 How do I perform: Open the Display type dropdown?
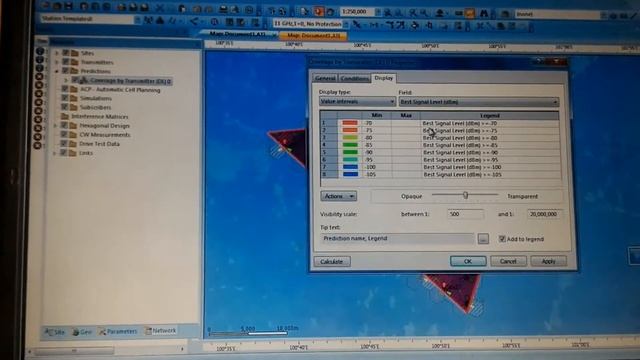click(357, 101)
